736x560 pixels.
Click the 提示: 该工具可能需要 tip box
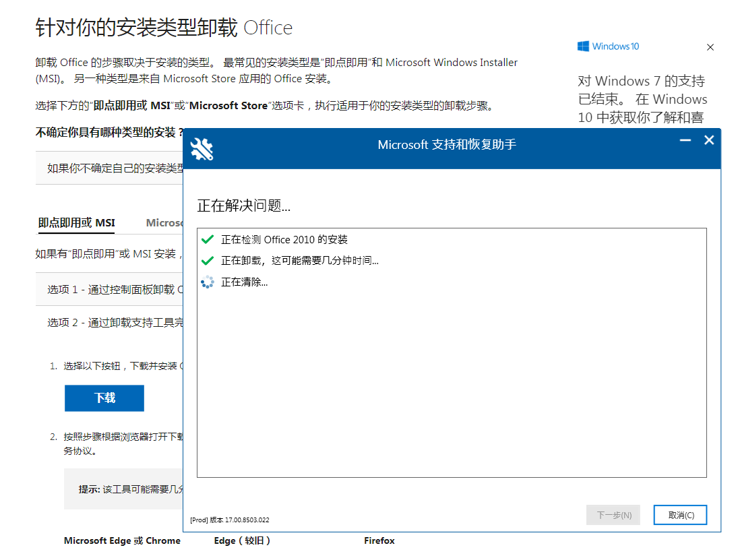click(123, 489)
